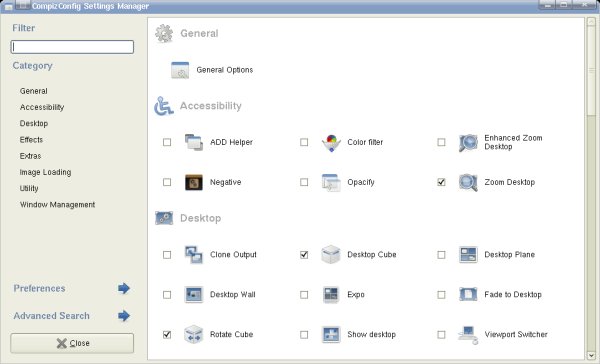Open the Desktop Plane plugin icon
This screenshot has width=600, height=364.
[468, 255]
